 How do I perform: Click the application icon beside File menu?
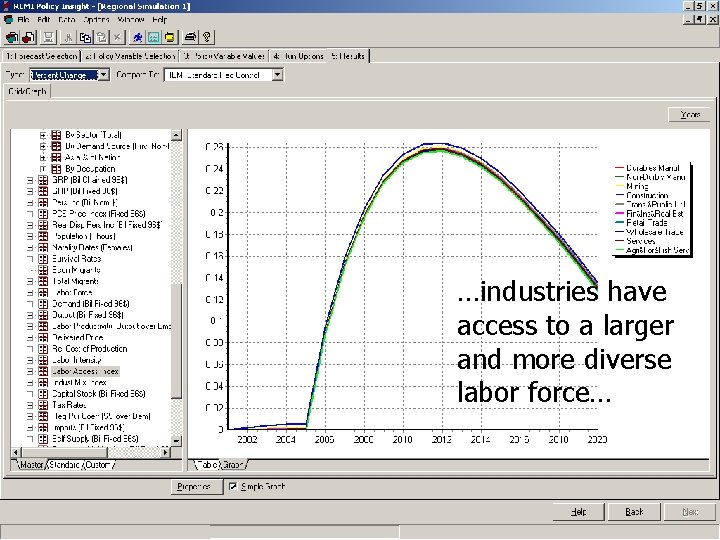tap(8, 20)
